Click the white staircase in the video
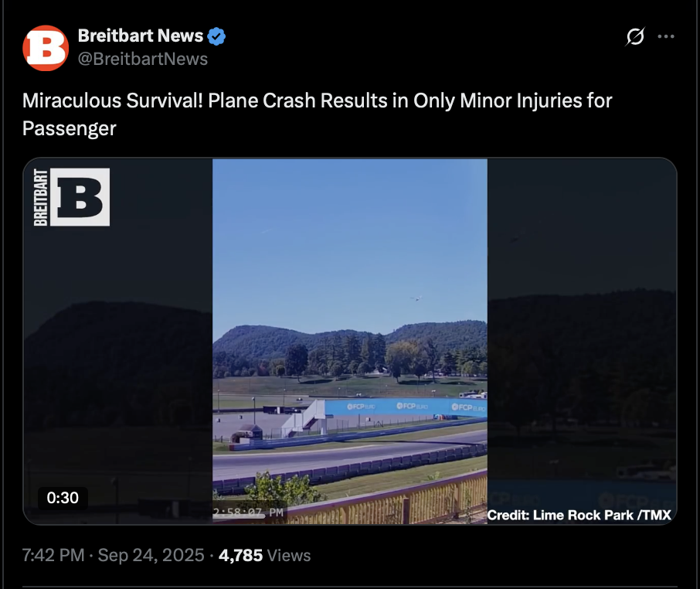This screenshot has height=589, width=700. (x=304, y=417)
